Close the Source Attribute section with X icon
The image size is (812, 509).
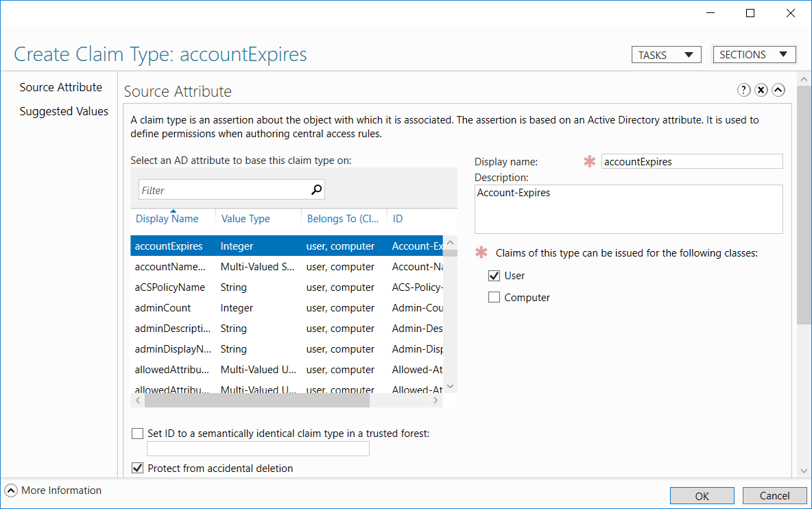coord(761,90)
